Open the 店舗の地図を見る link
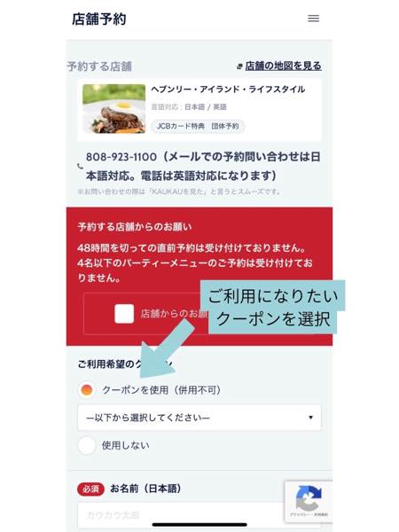 [284, 66]
